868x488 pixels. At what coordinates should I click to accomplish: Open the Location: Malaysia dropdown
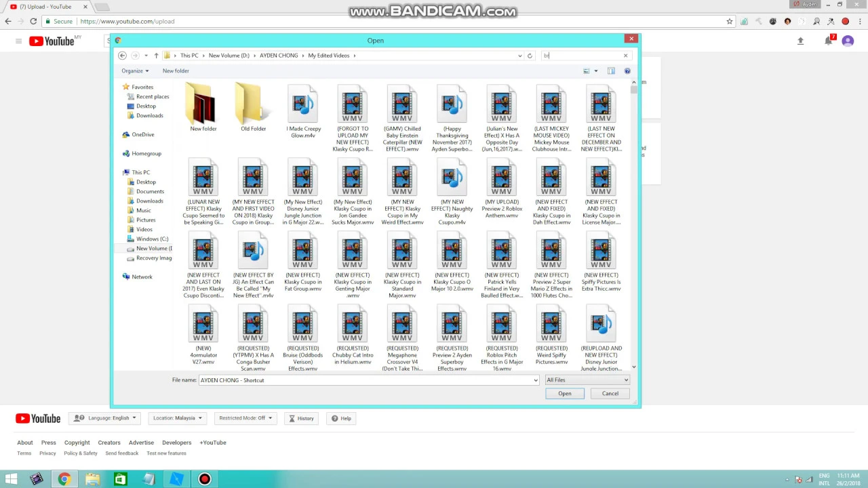[178, 418]
